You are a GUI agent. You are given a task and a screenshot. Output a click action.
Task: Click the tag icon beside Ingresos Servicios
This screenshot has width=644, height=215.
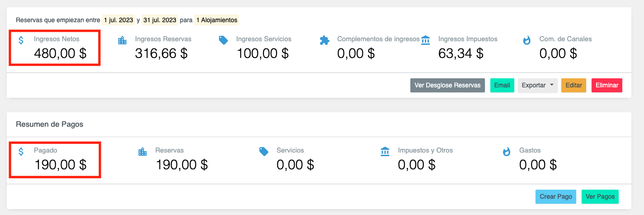[223, 40]
